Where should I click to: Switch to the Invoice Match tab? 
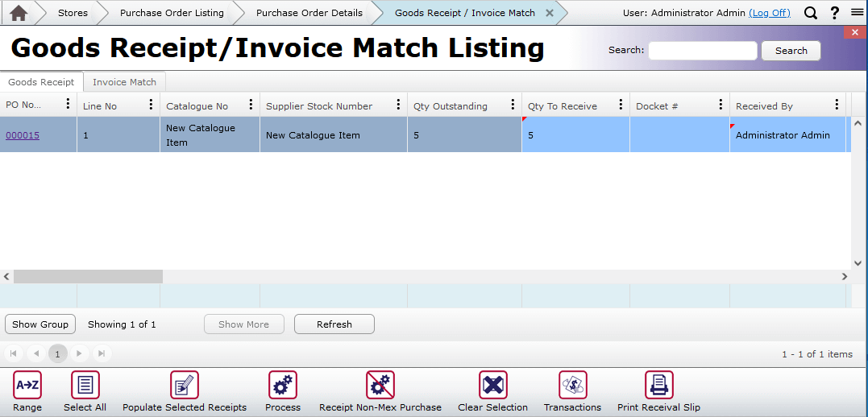point(124,82)
